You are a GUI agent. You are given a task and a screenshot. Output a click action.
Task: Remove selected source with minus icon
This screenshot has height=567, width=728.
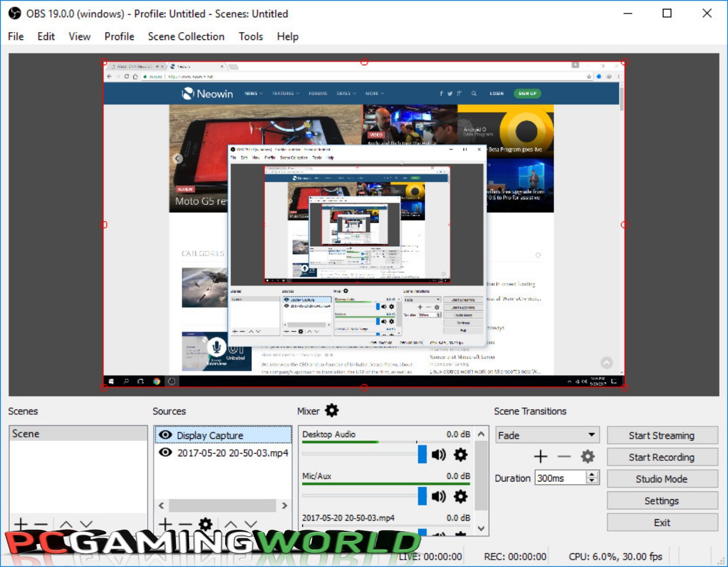tap(185, 524)
